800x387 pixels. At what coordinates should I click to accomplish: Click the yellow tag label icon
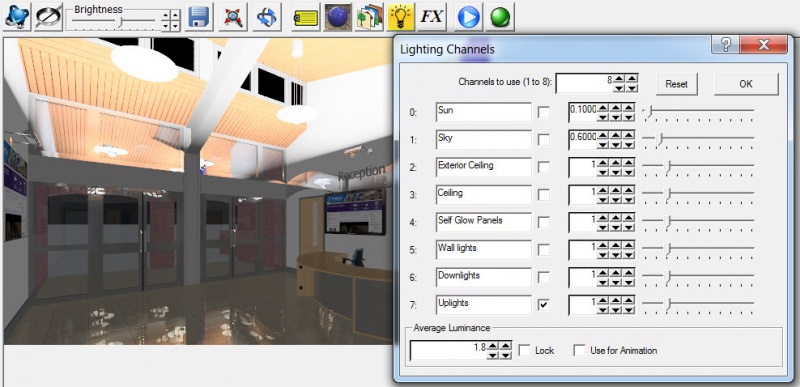coord(306,17)
